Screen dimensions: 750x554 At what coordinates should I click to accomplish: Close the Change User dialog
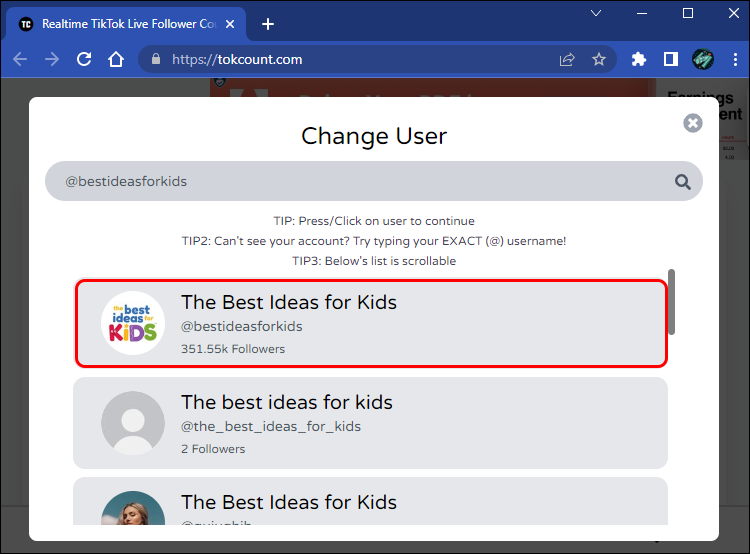tap(693, 123)
